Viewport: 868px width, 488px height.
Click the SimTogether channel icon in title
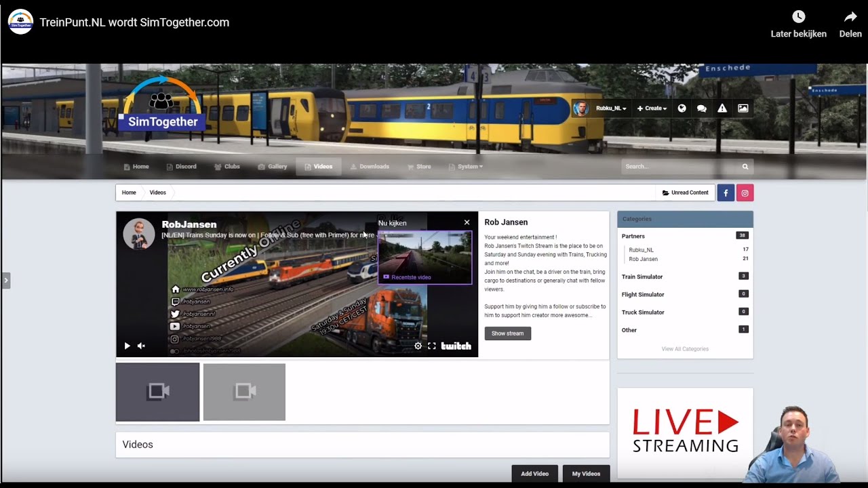point(20,22)
